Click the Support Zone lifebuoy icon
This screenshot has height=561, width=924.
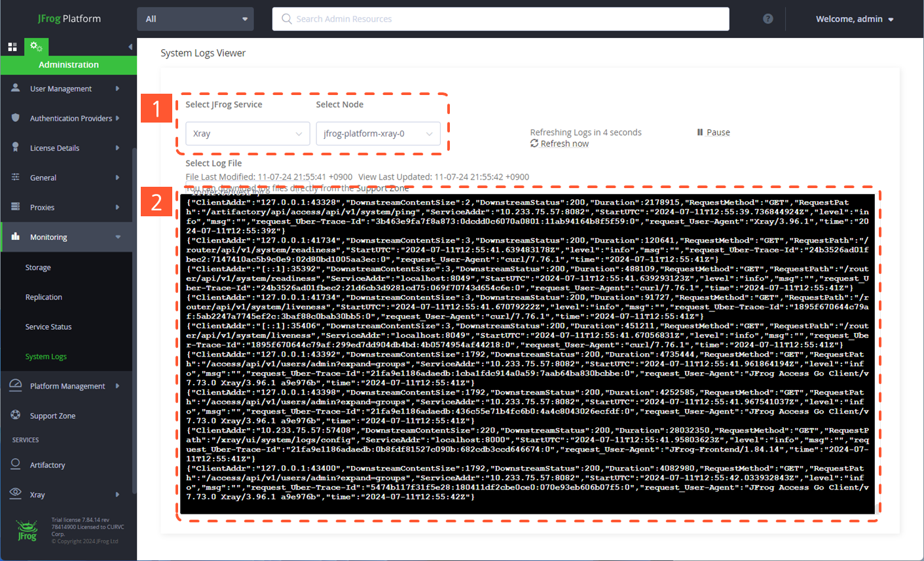tap(16, 415)
